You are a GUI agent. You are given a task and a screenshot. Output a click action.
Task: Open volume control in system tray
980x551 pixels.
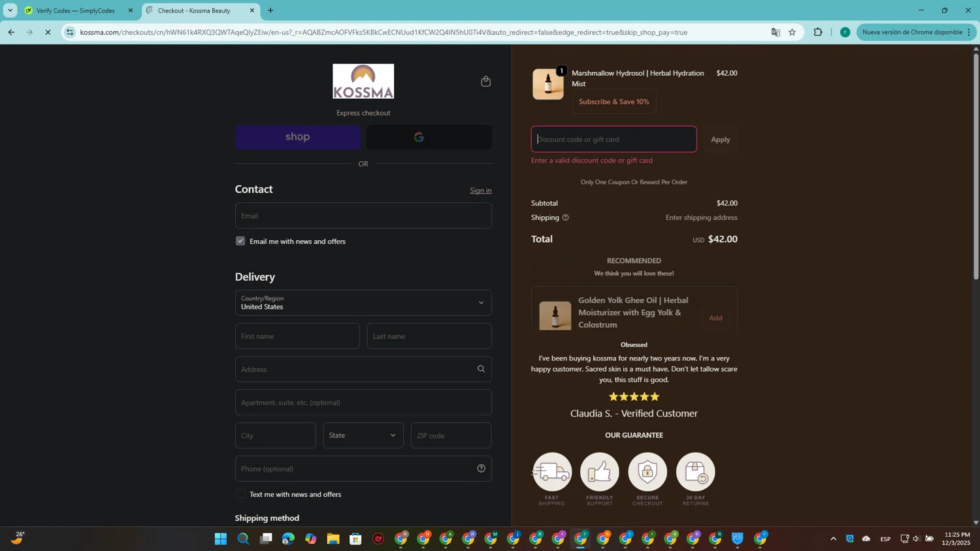pyautogui.click(x=916, y=539)
